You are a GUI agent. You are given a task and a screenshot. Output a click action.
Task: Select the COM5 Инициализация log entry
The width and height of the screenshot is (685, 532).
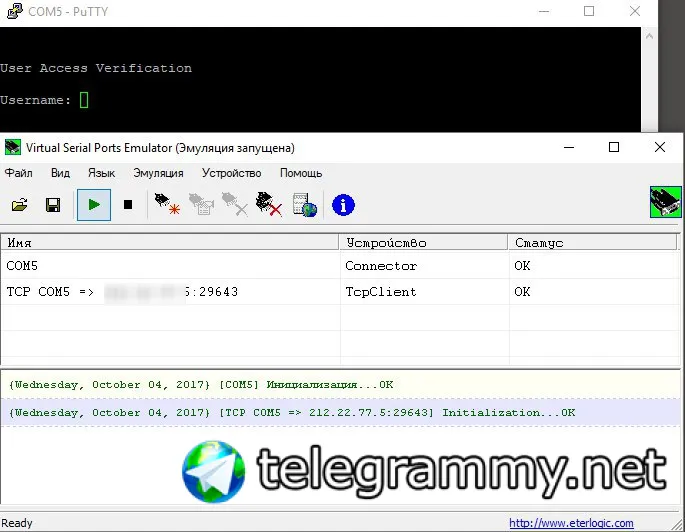pos(340,384)
